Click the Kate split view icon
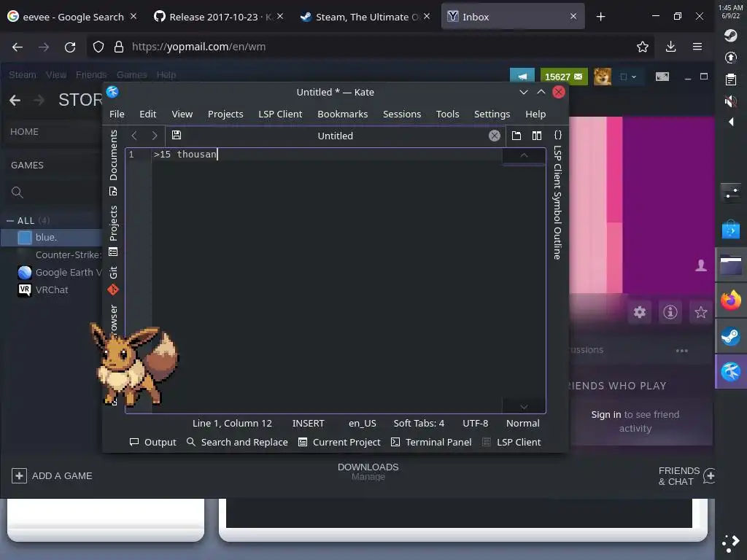Viewport: 747px width, 560px height. (537, 136)
